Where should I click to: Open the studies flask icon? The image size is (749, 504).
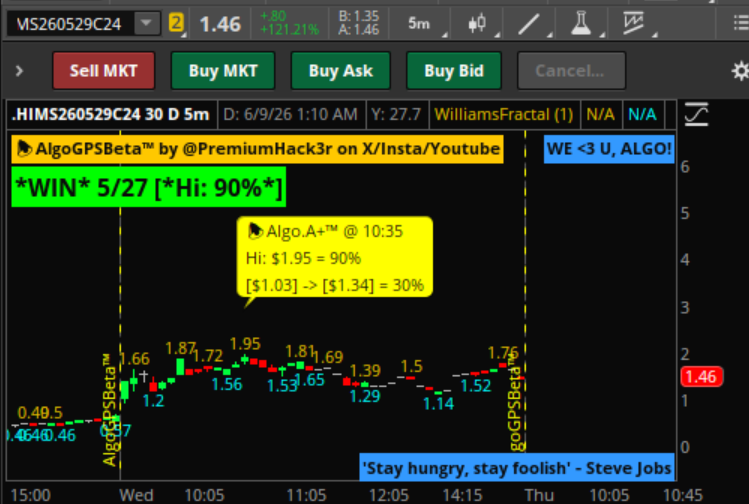coord(581,23)
